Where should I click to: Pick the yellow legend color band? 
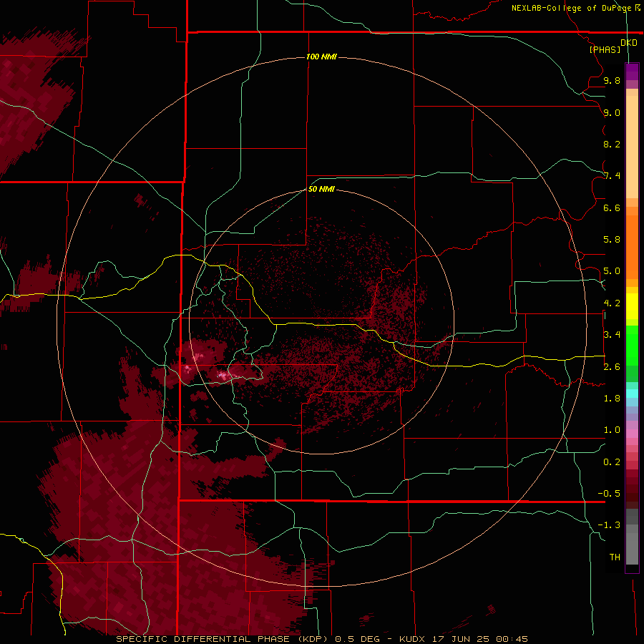pyautogui.click(x=632, y=306)
